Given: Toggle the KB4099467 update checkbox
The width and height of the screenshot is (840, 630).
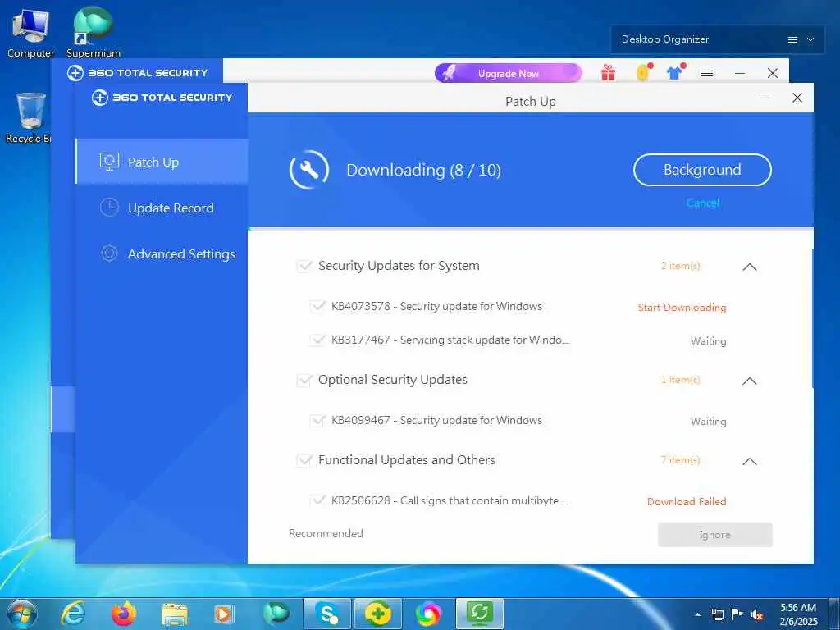Looking at the screenshot, I should [317, 421].
